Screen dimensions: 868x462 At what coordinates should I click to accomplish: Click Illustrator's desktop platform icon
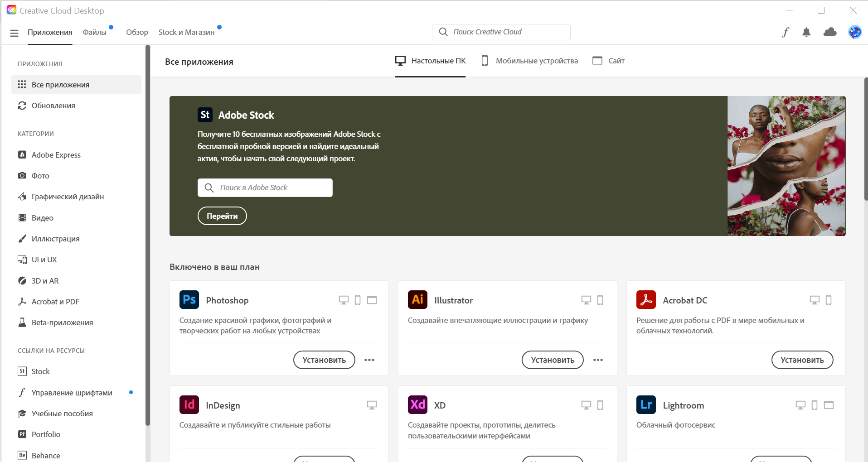coord(586,300)
